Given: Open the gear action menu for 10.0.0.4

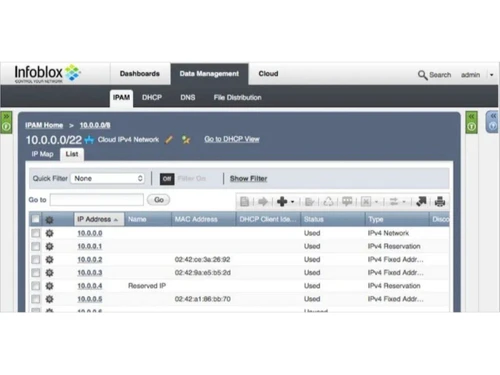Looking at the screenshot, I should [x=49, y=286].
